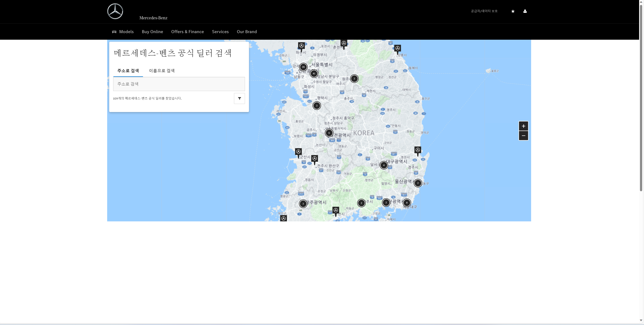Open Offers & Finance menu
This screenshot has width=644, height=325.
tap(187, 32)
